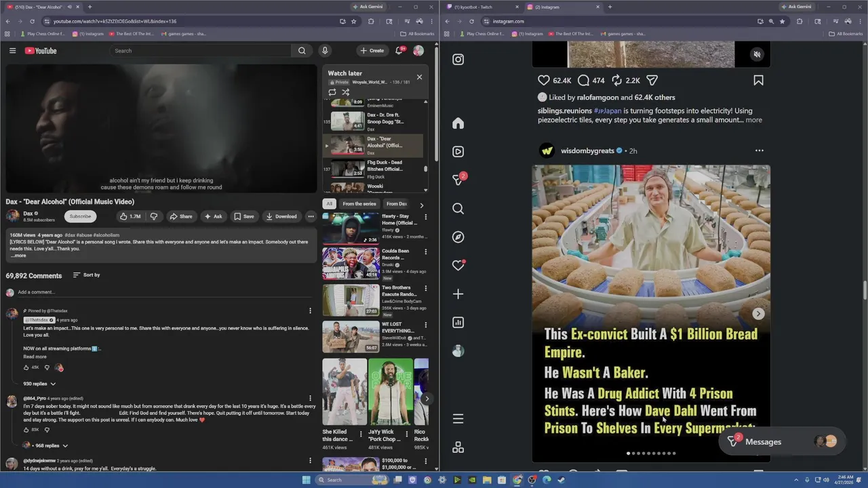Screen dimensions: 868x488
Task: Open Instagram Explore compass icon
Action: coord(458,237)
